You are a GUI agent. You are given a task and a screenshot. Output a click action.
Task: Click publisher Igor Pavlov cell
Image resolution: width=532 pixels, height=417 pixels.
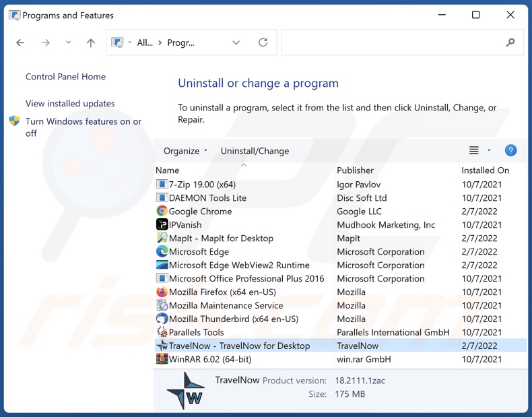tap(359, 185)
